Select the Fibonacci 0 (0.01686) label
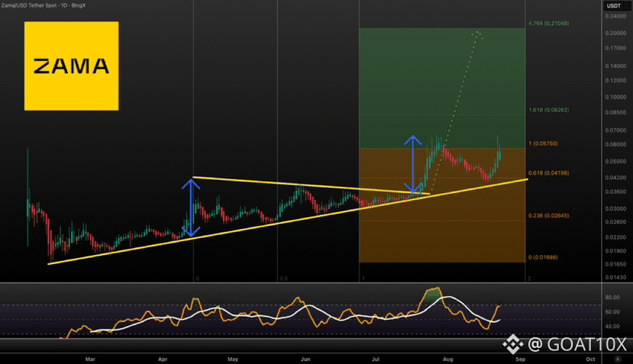Image resolution: width=633 pixels, height=364 pixels. click(x=543, y=257)
